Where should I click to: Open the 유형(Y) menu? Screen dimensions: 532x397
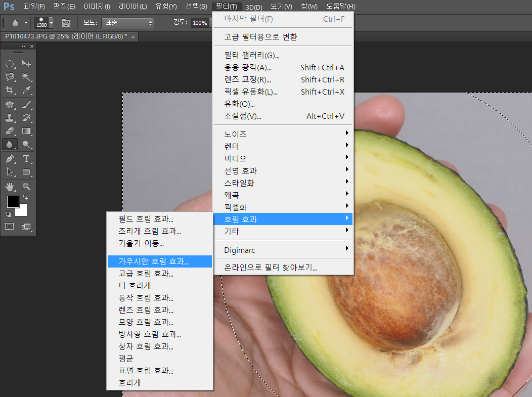click(x=166, y=7)
